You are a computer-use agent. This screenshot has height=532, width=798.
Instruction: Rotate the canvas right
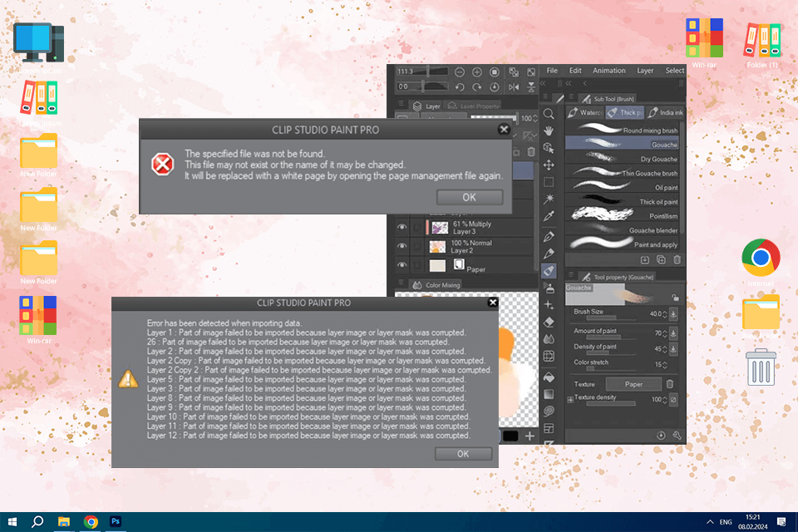[477, 87]
